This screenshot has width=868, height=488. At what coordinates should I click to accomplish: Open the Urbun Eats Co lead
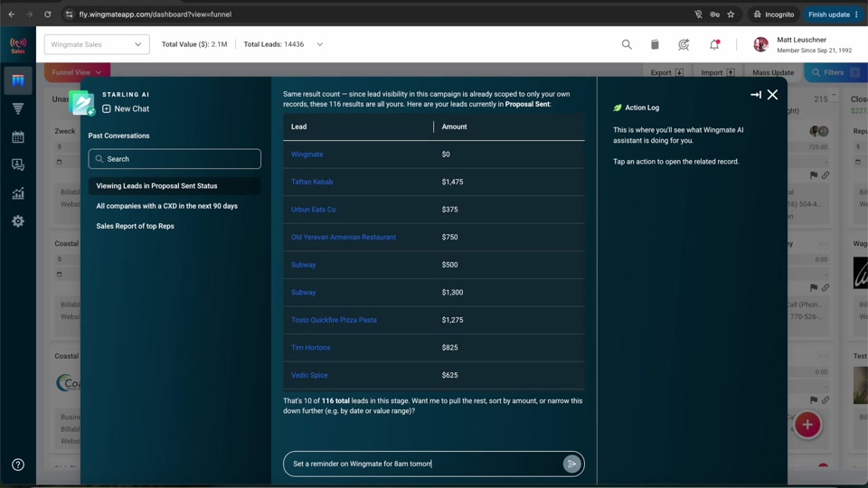tap(314, 210)
